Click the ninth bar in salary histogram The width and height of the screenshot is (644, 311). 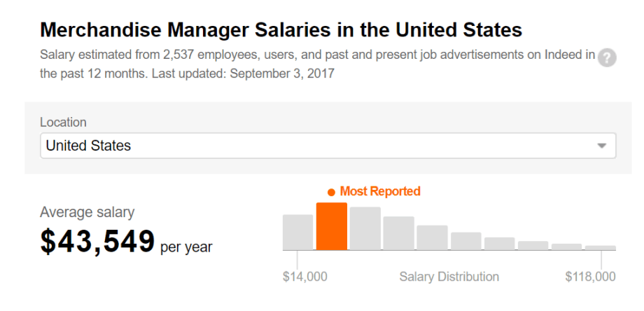567,247
